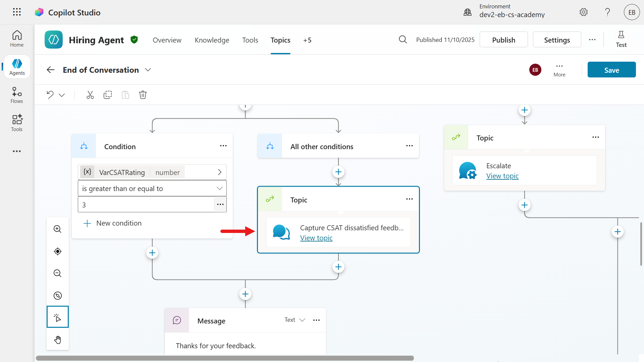Screen dimensions: 644x362
Task: Toggle the selection pointer tool
Action: (x=58, y=317)
